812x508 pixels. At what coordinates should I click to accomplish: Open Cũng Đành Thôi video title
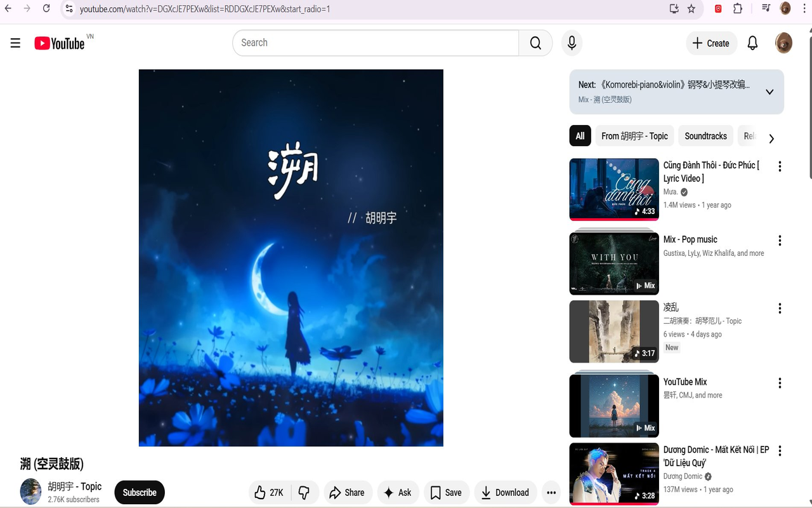click(x=711, y=171)
